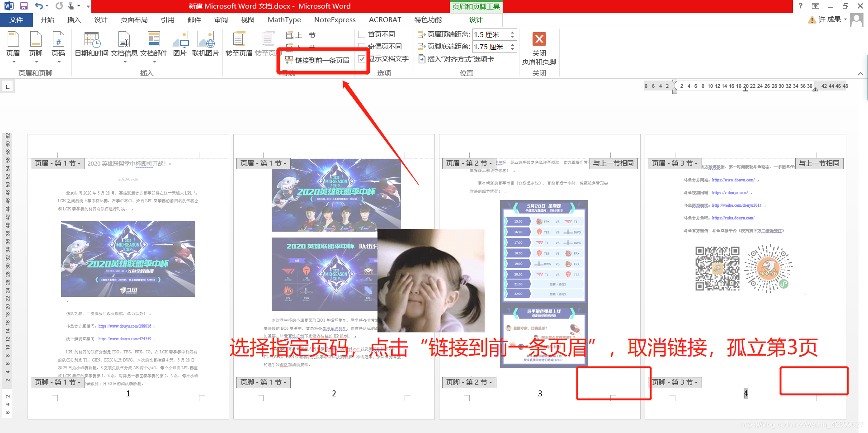Image resolution: width=868 pixels, height=433 pixels.
Task: Switch to the 审阅 (Review) tab
Action: click(221, 19)
